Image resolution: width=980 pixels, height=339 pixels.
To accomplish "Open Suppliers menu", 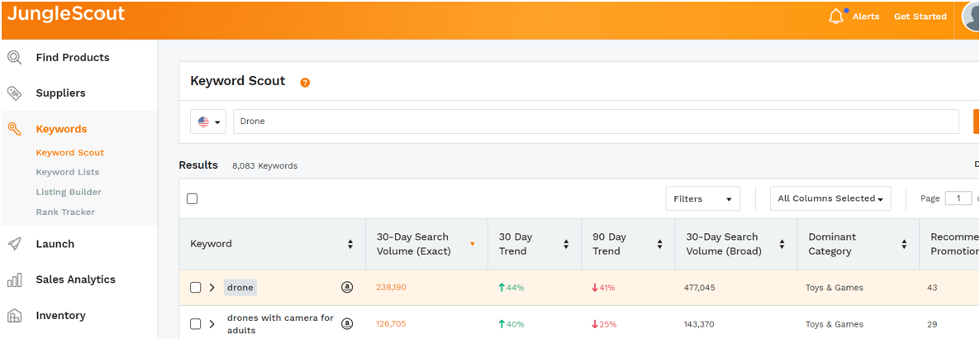I will [60, 93].
